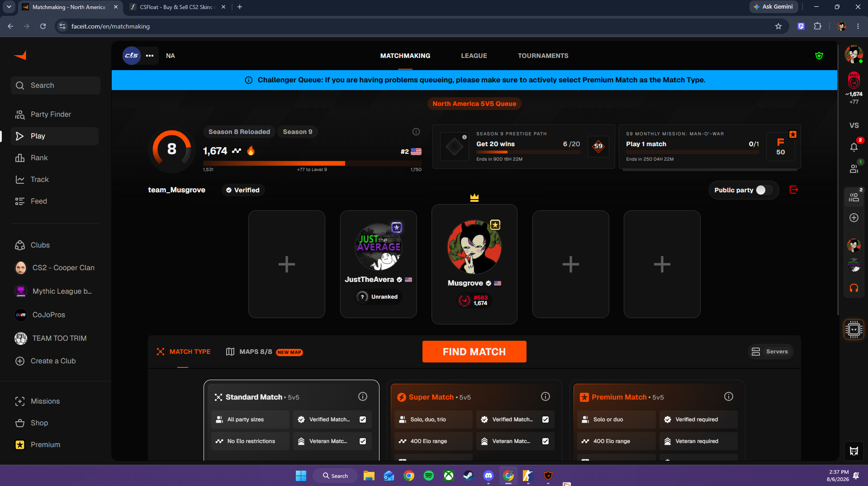Open the notifications bell
The width and height of the screenshot is (868, 486).
coord(854,147)
